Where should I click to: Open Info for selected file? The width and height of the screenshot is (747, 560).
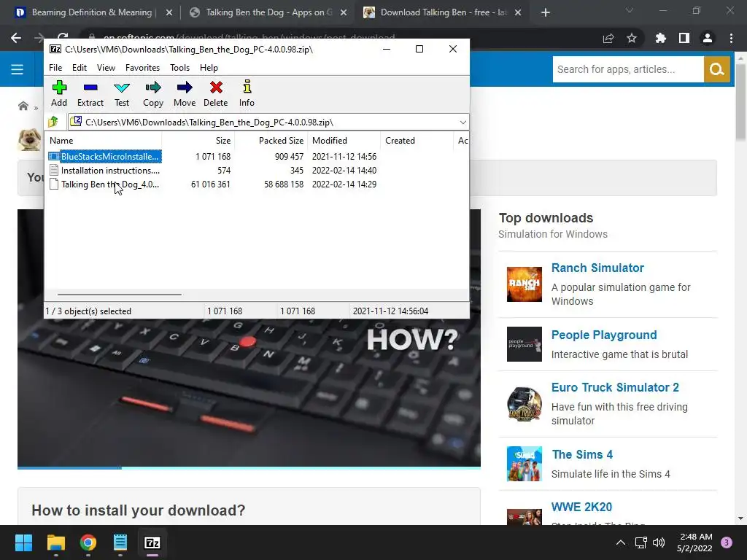(247, 93)
